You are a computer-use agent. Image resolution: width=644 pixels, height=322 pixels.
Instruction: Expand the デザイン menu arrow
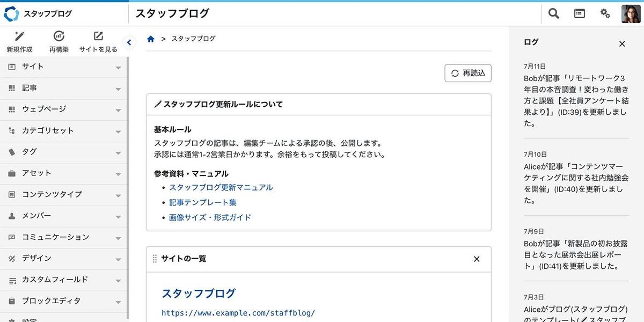(118, 260)
